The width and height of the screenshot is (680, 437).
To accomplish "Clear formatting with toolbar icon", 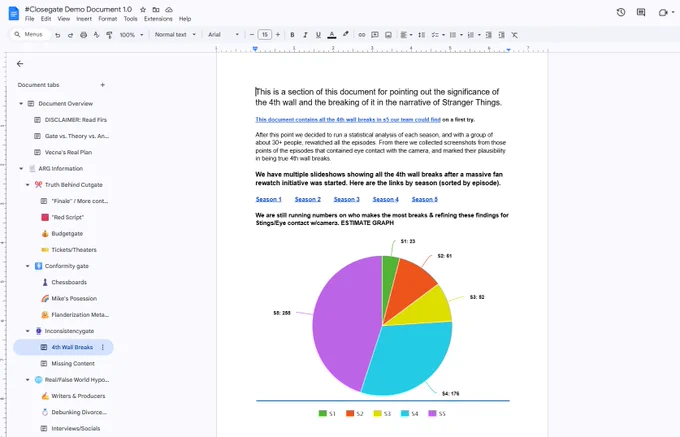I will pyautogui.click(x=514, y=35).
